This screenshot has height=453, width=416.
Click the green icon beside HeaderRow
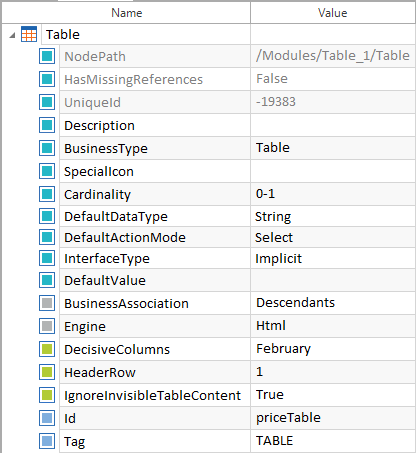[47, 372]
